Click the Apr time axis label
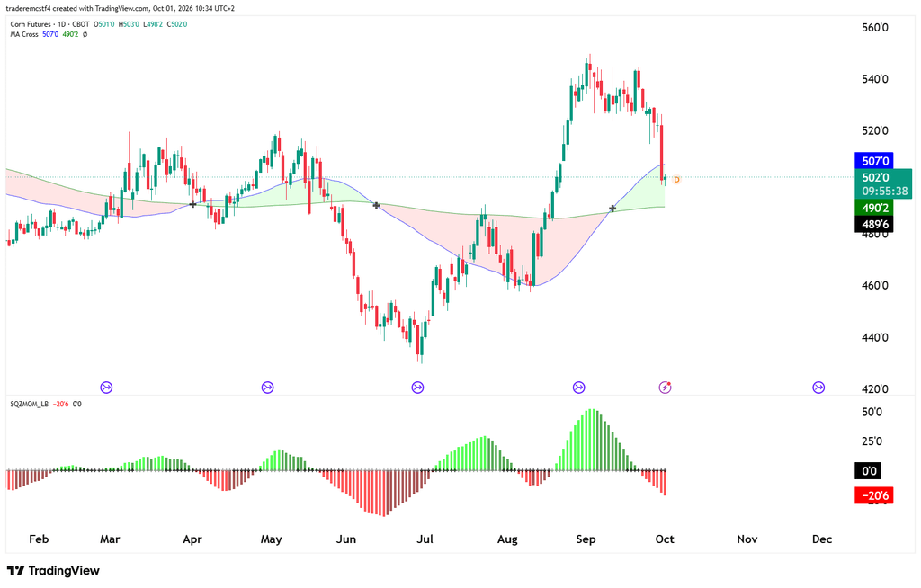This screenshot has width=921, height=588. tap(192, 539)
